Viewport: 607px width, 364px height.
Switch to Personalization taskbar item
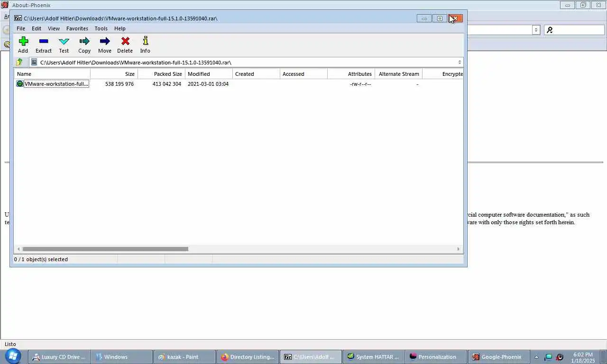436,357
